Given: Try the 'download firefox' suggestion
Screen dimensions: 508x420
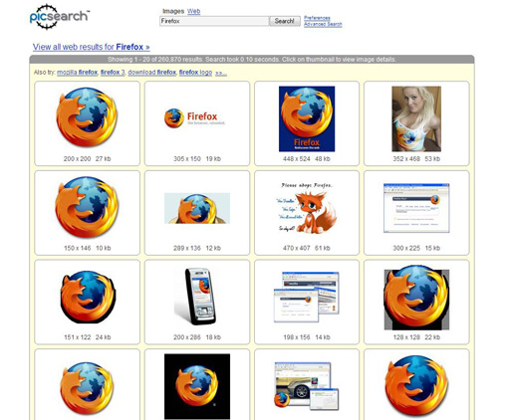Looking at the screenshot, I should (x=151, y=73).
